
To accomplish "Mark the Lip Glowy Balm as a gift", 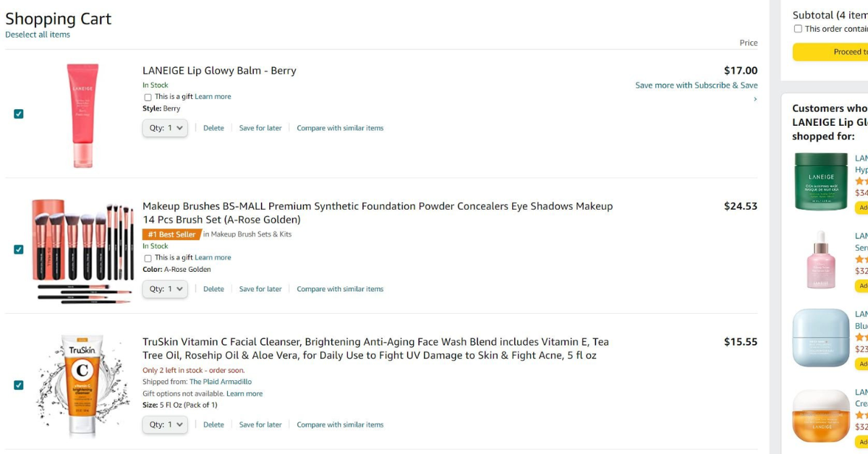I will click(x=148, y=97).
